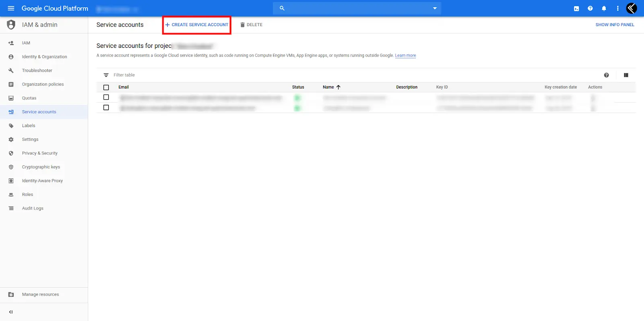Click the Key ID column header
The height and width of the screenshot is (321, 644).
[x=442, y=87]
